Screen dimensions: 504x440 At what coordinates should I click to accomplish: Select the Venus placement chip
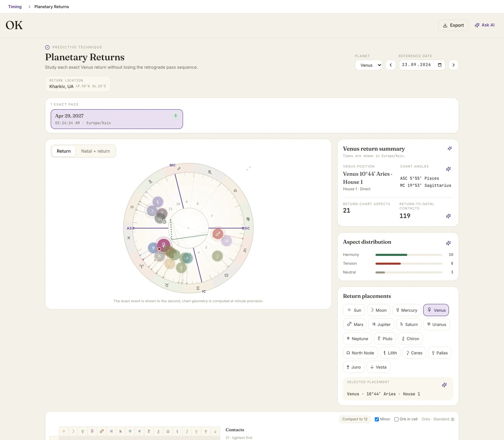coord(436,310)
